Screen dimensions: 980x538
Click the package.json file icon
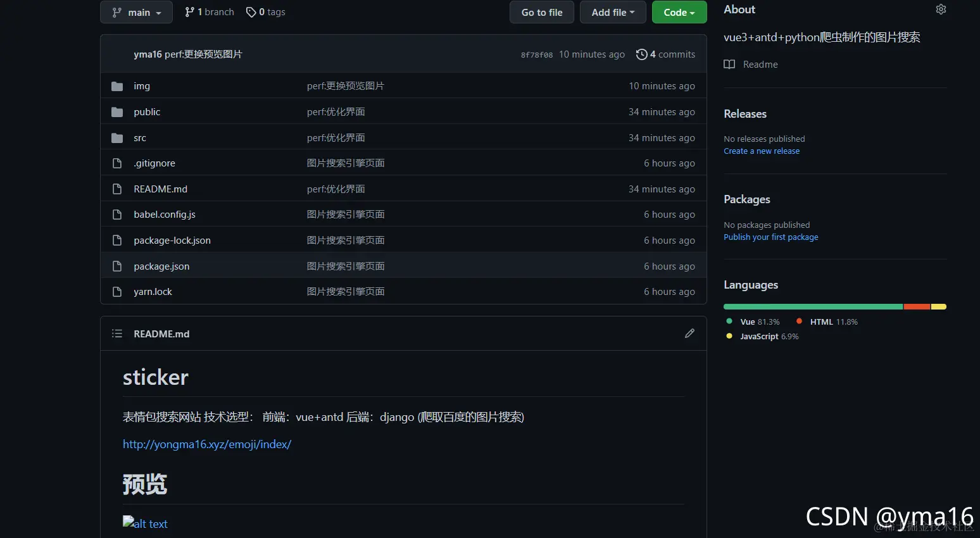(117, 266)
